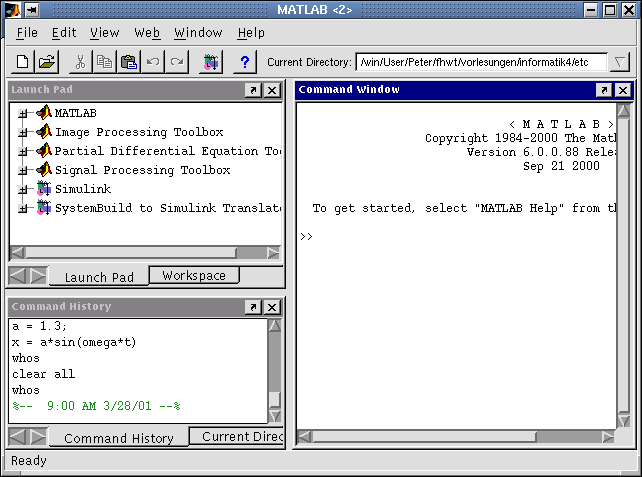Screen dimensions: 642x477
Task: Expand the MATLAB tree node
Action: coord(22,113)
